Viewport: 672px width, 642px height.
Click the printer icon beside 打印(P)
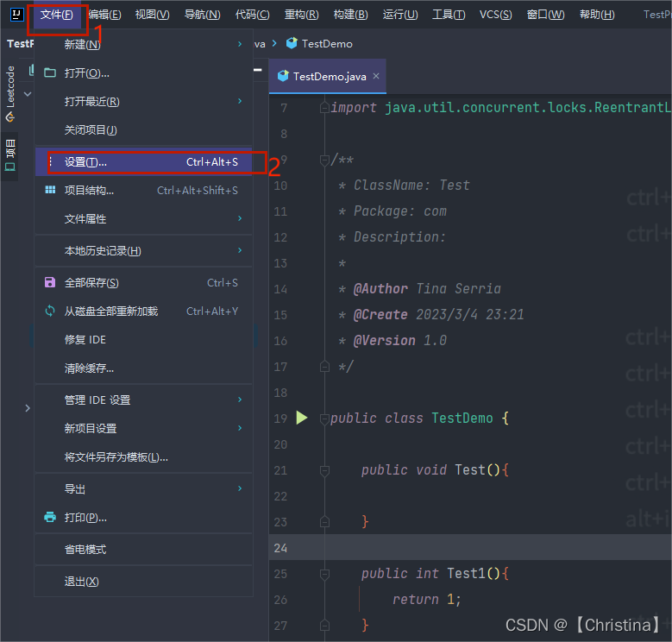[50, 517]
